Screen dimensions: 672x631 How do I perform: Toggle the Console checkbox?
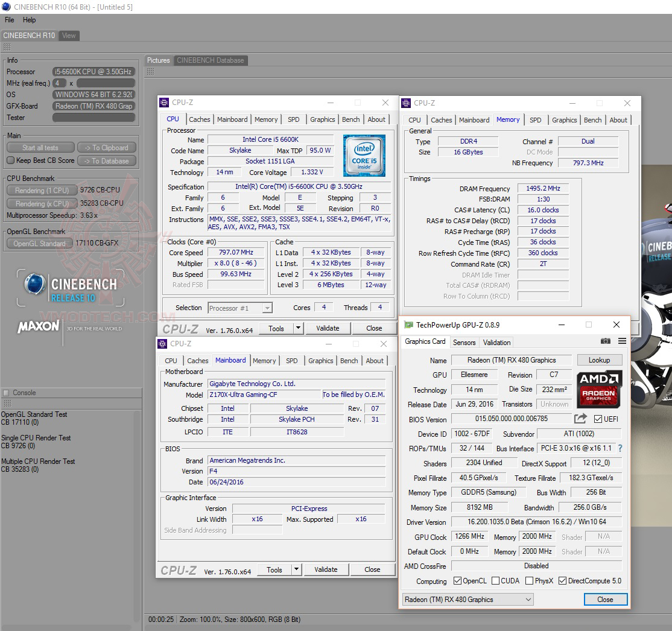coord(6,393)
